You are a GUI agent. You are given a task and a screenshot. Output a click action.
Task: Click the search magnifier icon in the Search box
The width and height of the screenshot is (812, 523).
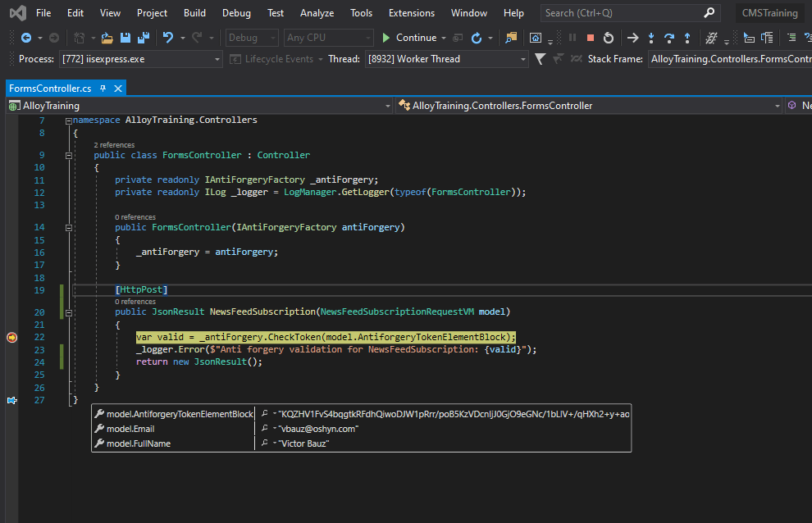click(x=709, y=12)
